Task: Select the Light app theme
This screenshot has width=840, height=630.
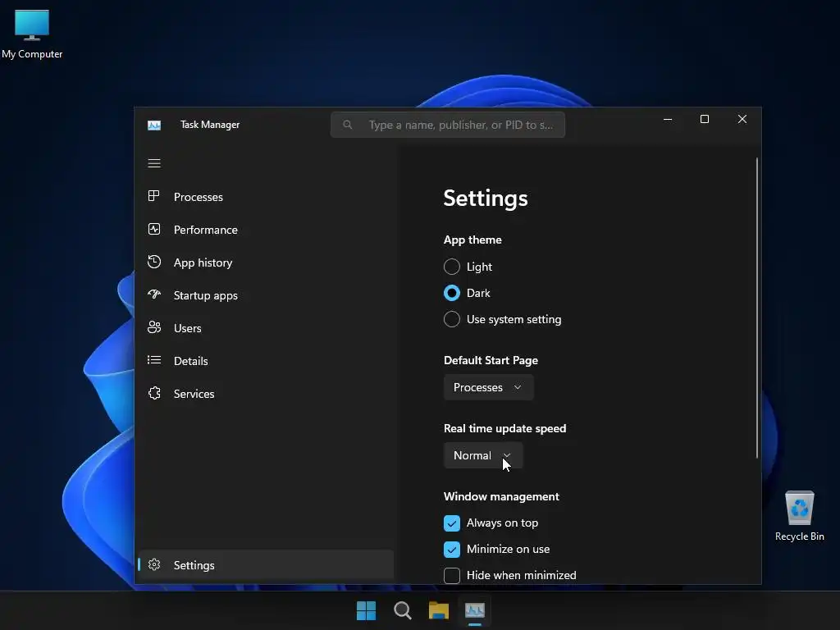Action: [452, 267]
